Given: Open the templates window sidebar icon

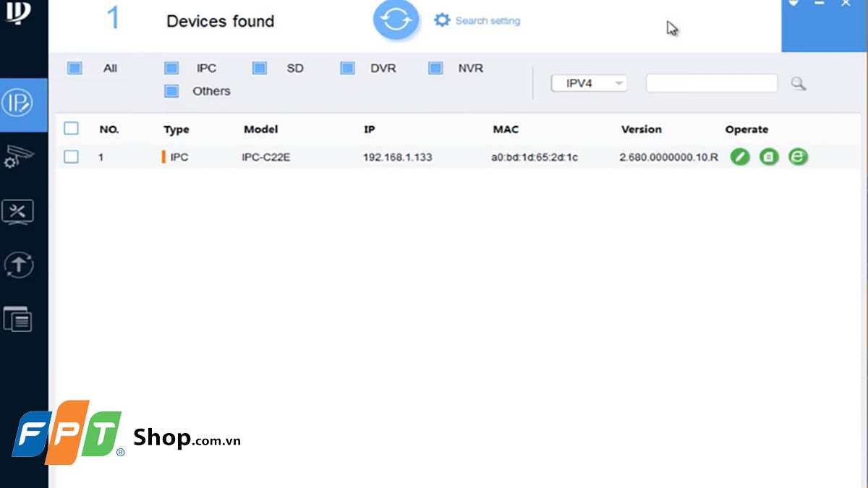Looking at the screenshot, I should point(17,318).
